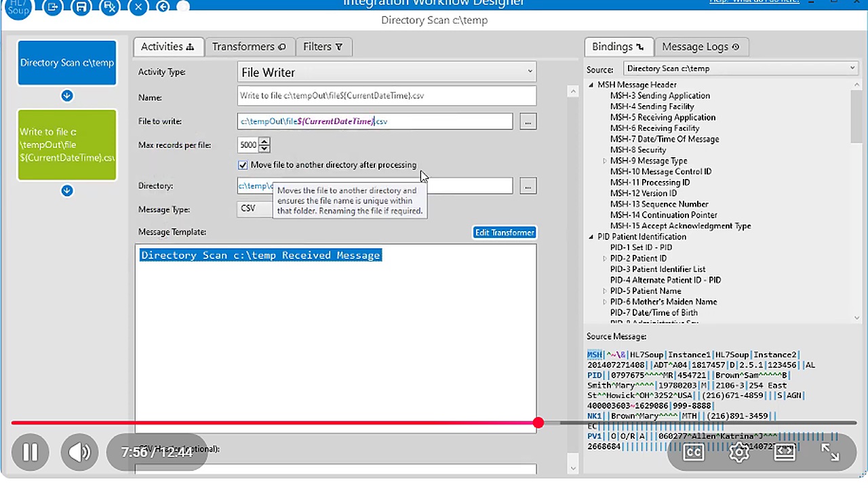Select the Directory Scan c:\temp activity box

67,62
